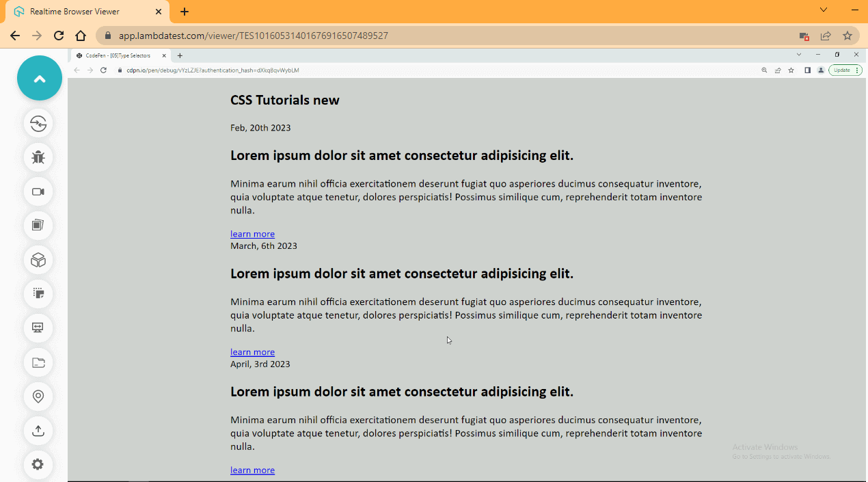This screenshot has width=868, height=482.
Task: Open the geolocation tool in sidebar
Action: (38, 397)
